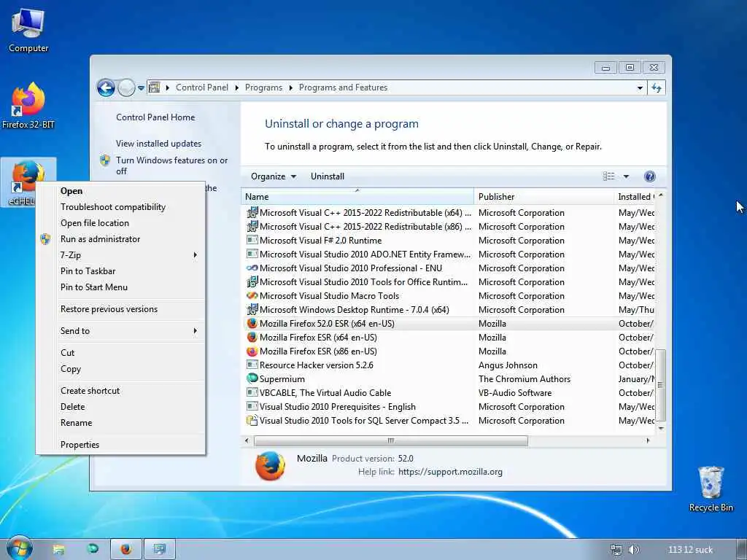The height and width of the screenshot is (560, 747).
Task: Sort by the Publisher column header
Action: [544, 197]
